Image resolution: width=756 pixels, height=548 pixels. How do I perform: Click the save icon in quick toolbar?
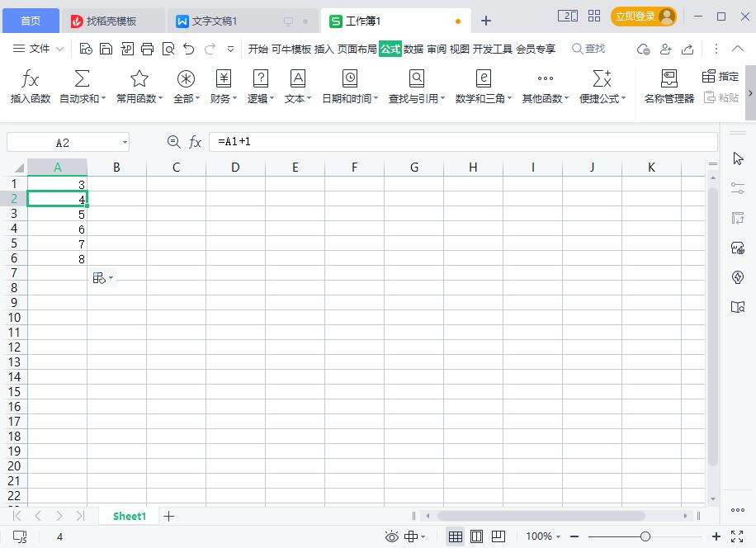pyautogui.click(x=106, y=49)
